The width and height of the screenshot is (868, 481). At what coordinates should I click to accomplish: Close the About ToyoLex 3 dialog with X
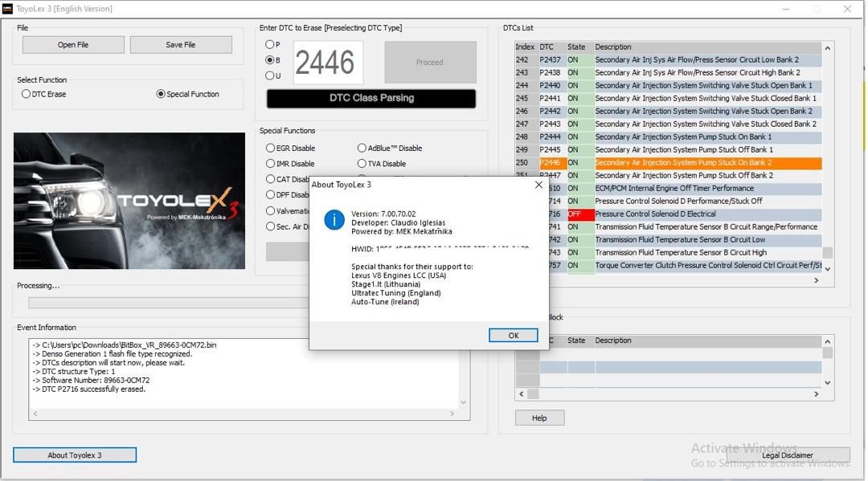[538, 185]
